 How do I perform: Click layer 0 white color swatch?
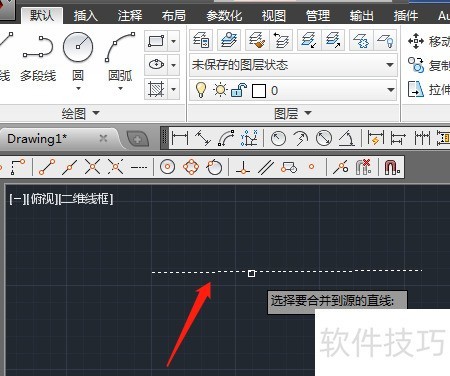coord(259,91)
